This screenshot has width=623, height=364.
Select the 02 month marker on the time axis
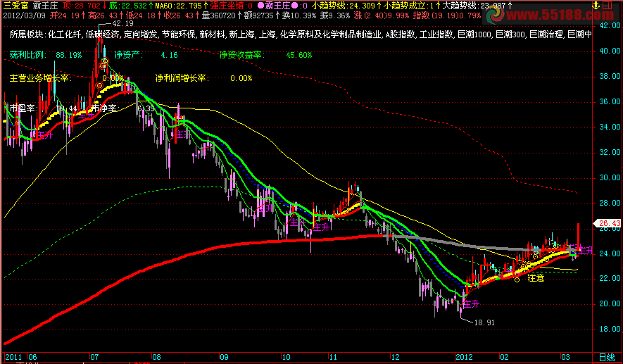505,356
